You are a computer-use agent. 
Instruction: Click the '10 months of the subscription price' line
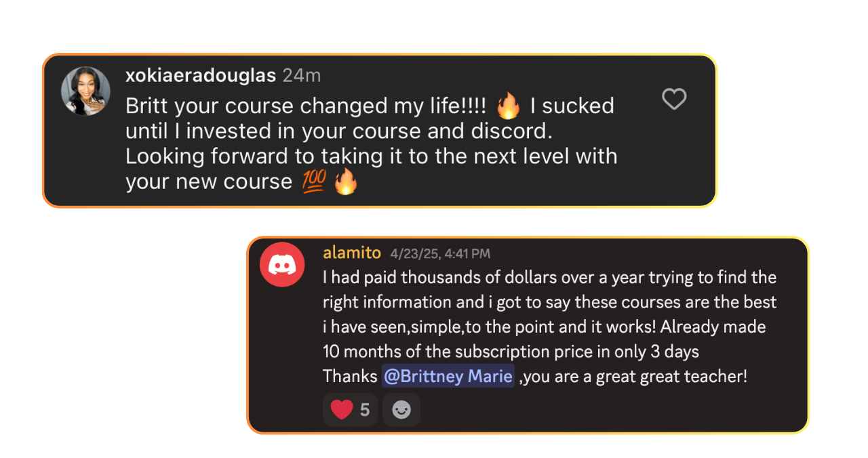[511, 352]
